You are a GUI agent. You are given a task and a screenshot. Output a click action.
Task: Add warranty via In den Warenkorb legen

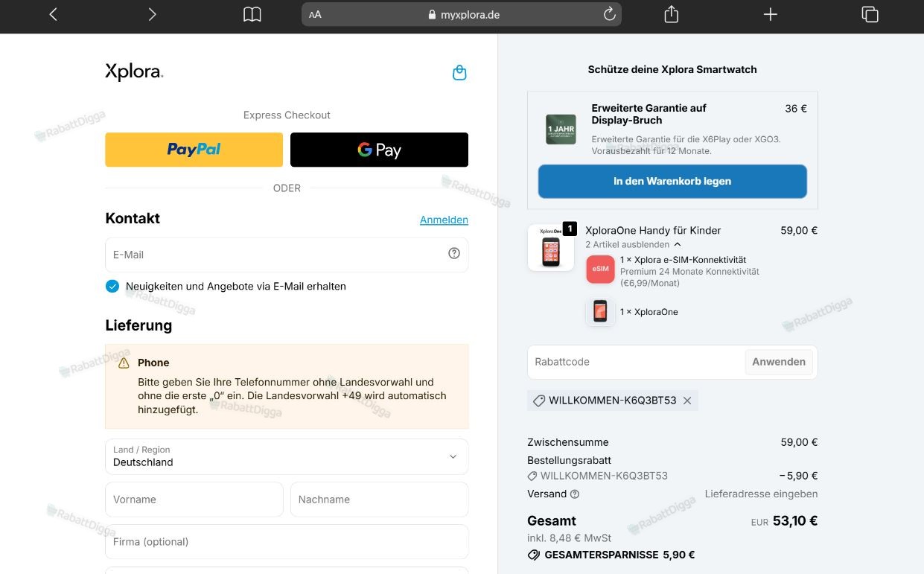[672, 181]
